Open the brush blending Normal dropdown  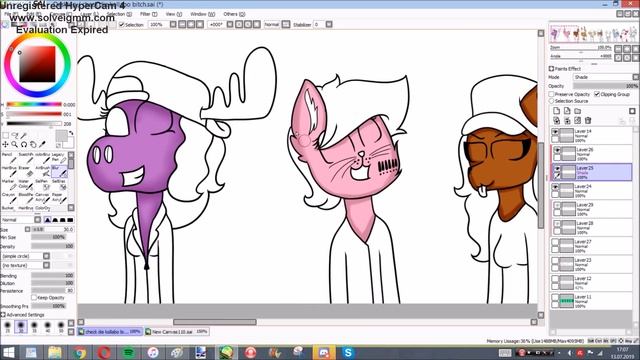[x=21, y=220]
